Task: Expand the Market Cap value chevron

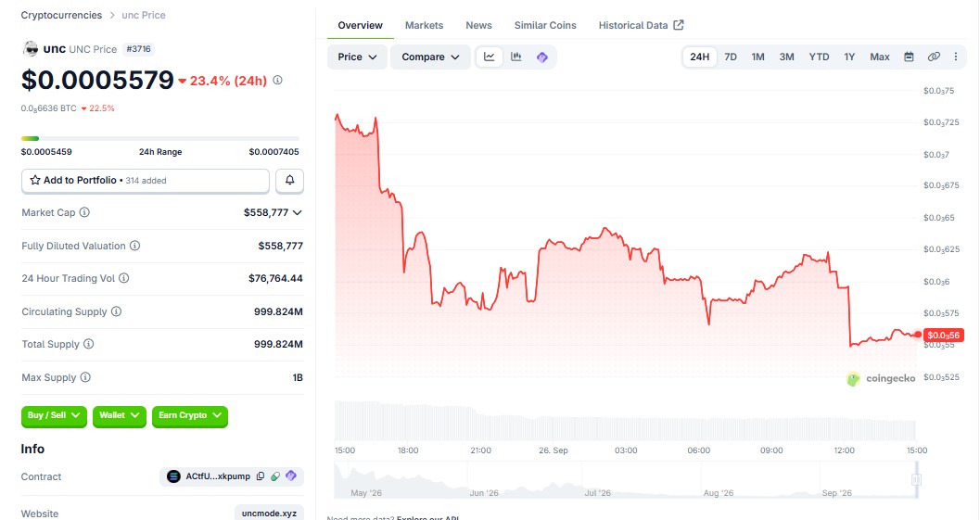Action: [298, 212]
